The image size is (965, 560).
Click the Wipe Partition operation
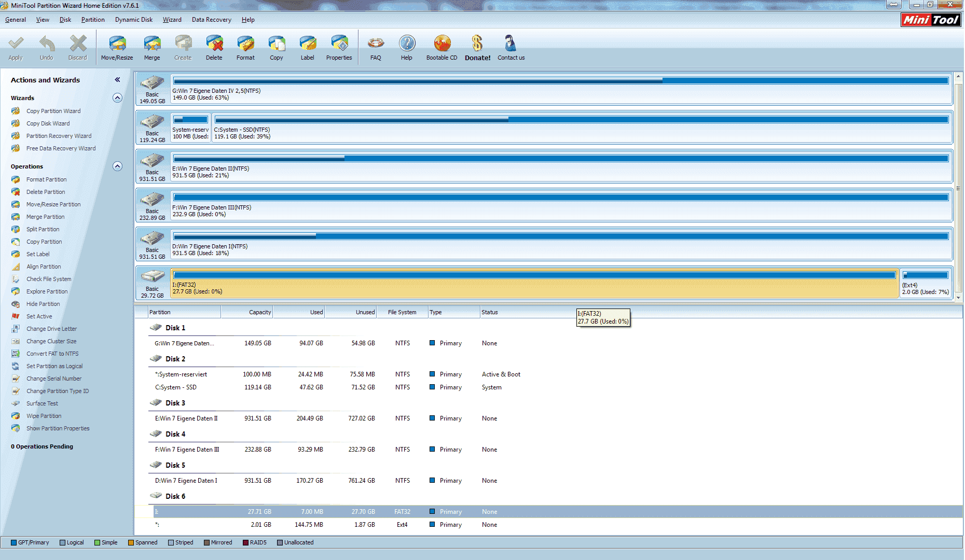coord(44,416)
